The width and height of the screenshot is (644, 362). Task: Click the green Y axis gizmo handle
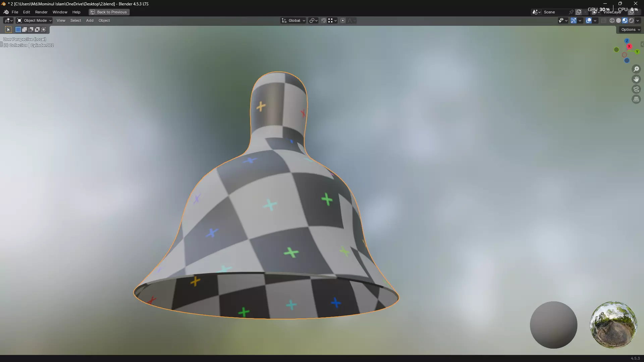pos(637,52)
